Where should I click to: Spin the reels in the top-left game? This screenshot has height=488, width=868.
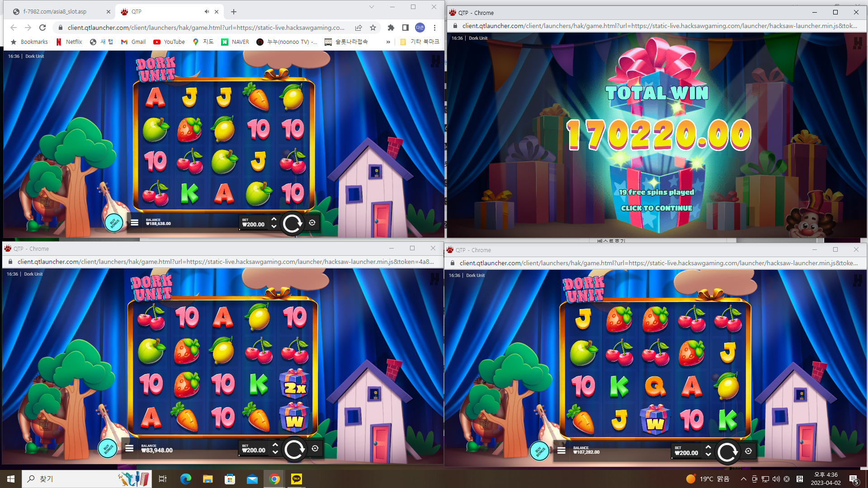tap(292, 223)
